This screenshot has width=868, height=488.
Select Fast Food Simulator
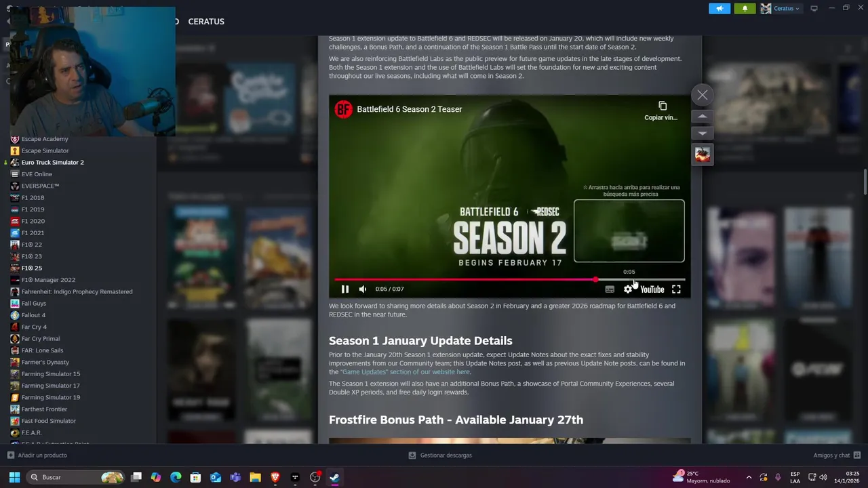tap(48, 421)
